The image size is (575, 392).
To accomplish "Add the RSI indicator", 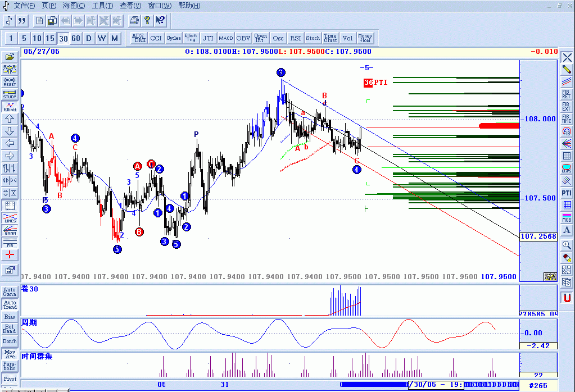I will pos(296,38).
